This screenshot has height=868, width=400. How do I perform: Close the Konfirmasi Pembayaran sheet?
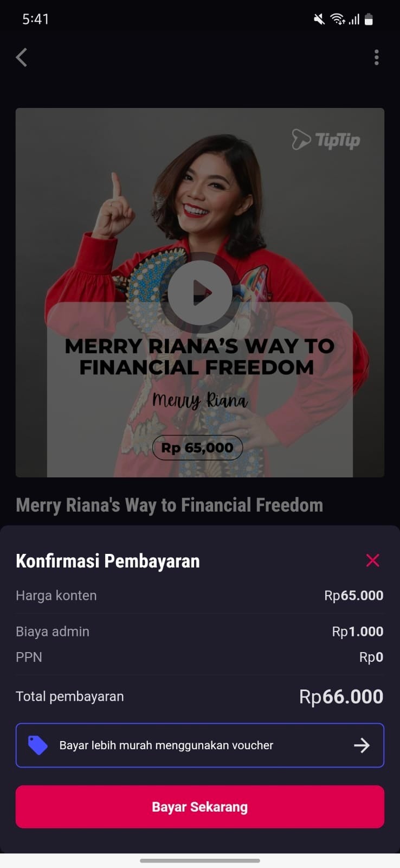click(373, 560)
